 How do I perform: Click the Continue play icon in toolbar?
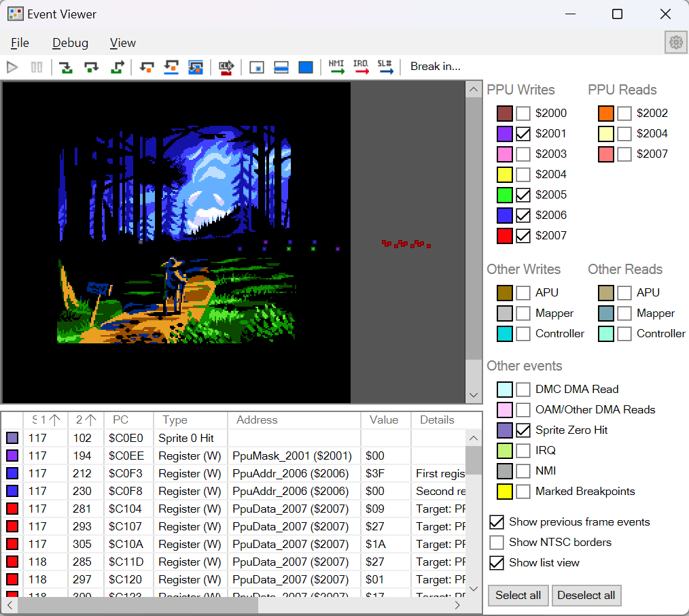(12, 67)
